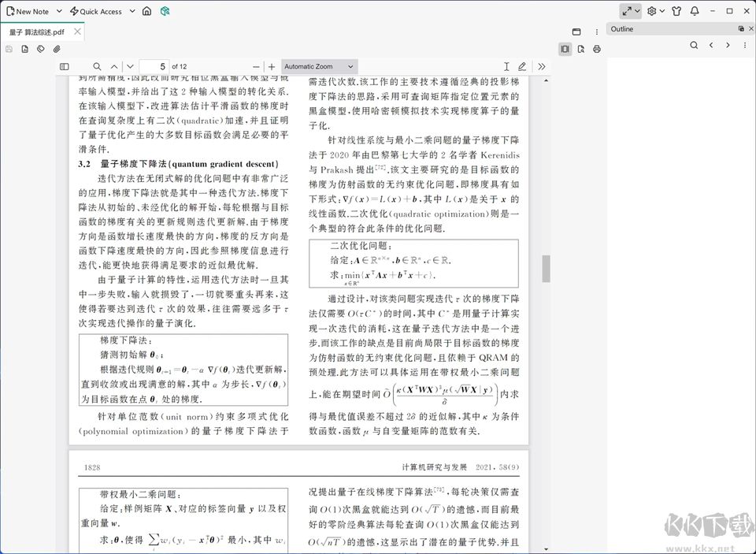
Task: Click boxed text "二次优化问题:"
Action: [x=361, y=246]
